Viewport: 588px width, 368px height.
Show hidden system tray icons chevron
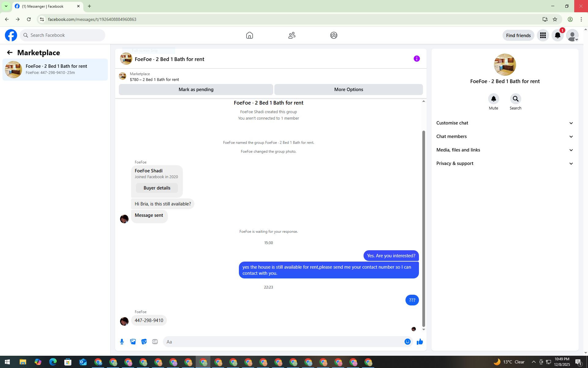coord(533,362)
